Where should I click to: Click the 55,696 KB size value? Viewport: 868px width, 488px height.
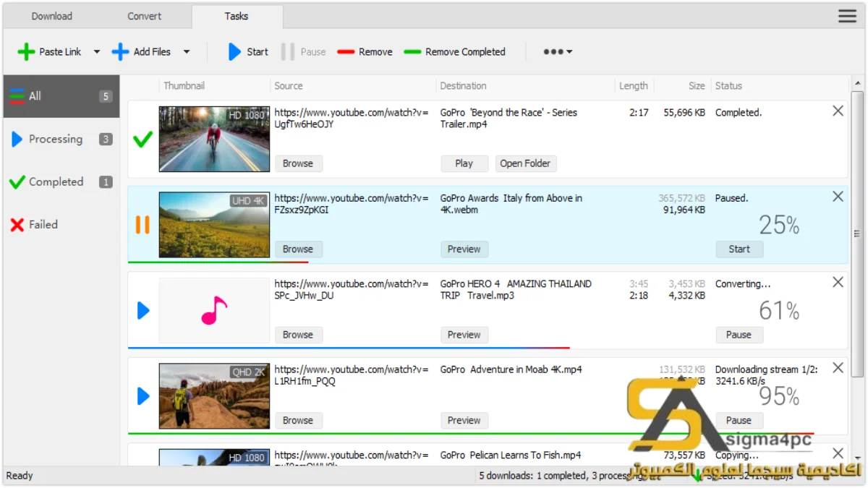point(684,113)
